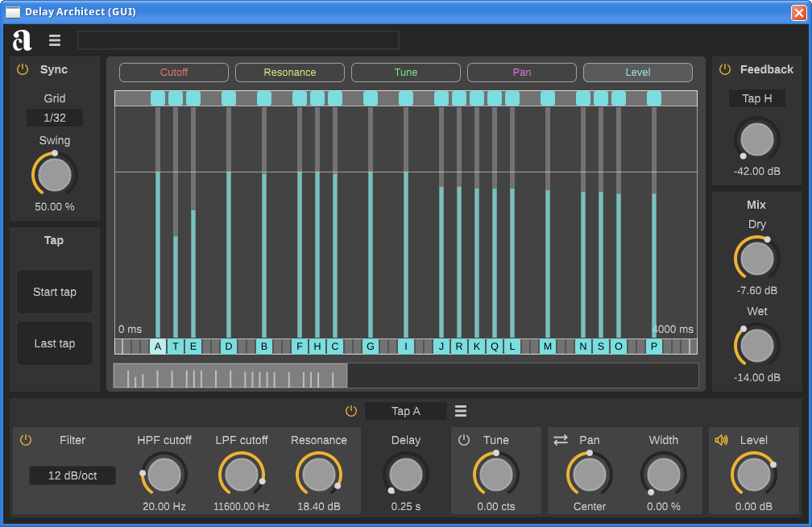Image resolution: width=812 pixels, height=527 pixels.
Task: Open the Grid 1/32 dropdown
Action: [x=55, y=118]
